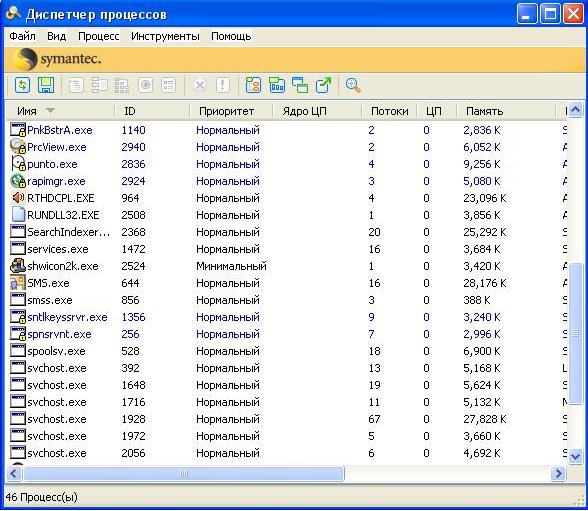Click the export arrow toolbar icon
The height and width of the screenshot is (511, 588).
323,85
